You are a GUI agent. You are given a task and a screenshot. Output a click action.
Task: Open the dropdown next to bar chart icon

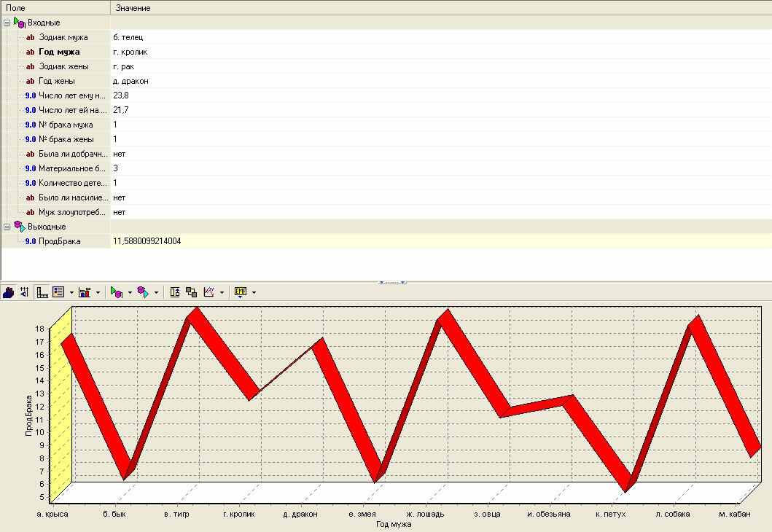click(98, 292)
